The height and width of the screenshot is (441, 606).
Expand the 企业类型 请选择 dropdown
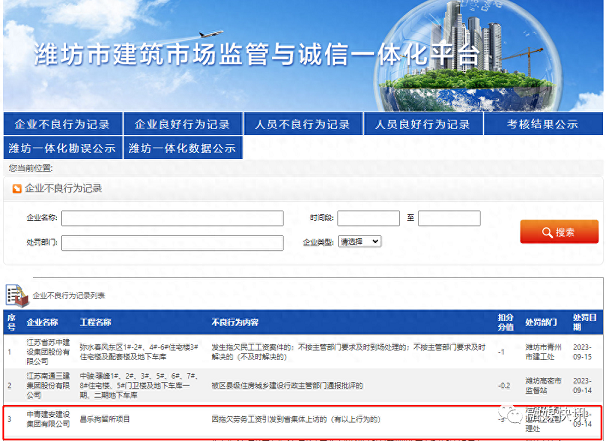coord(360,242)
